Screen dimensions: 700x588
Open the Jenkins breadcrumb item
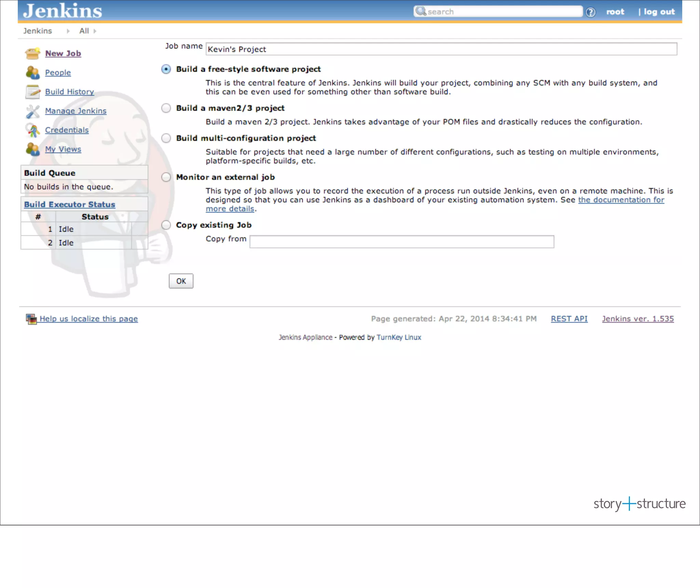point(38,31)
